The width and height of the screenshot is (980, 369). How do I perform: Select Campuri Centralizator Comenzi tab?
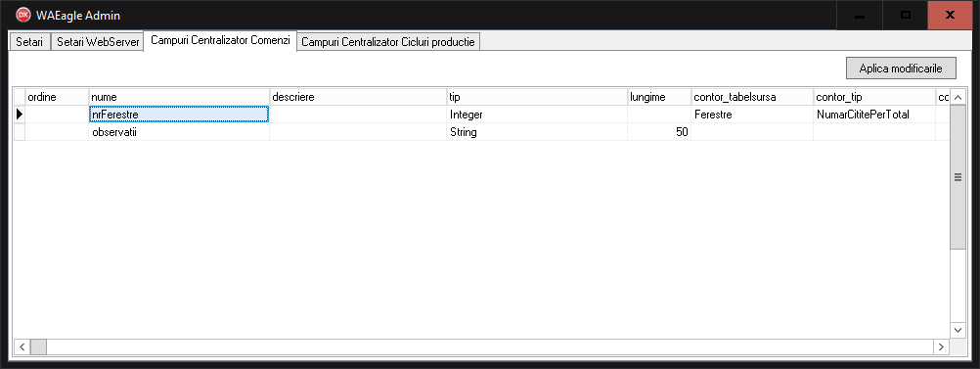[x=220, y=41]
